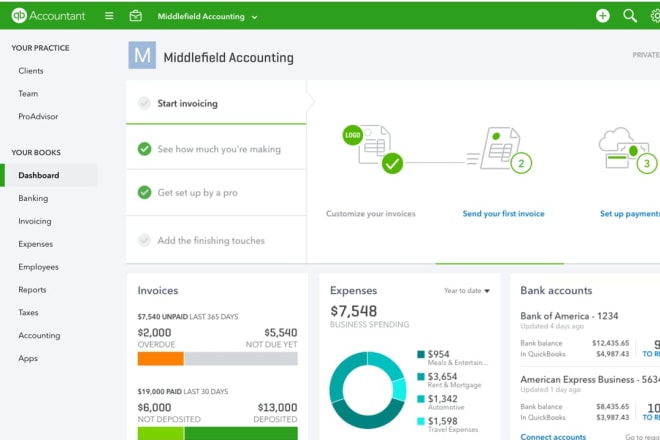Click the QuickBooks Accountant logo
This screenshot has width=660, height=440.
(x=48, y=16)
